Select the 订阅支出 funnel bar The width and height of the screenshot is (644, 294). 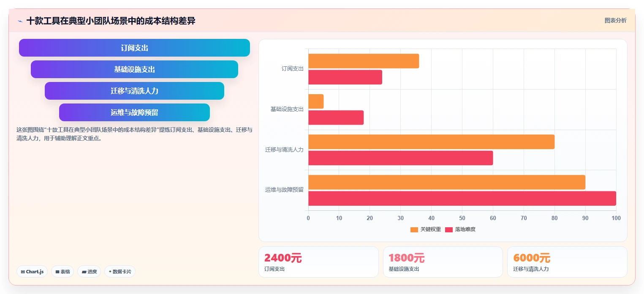[134, 48]
